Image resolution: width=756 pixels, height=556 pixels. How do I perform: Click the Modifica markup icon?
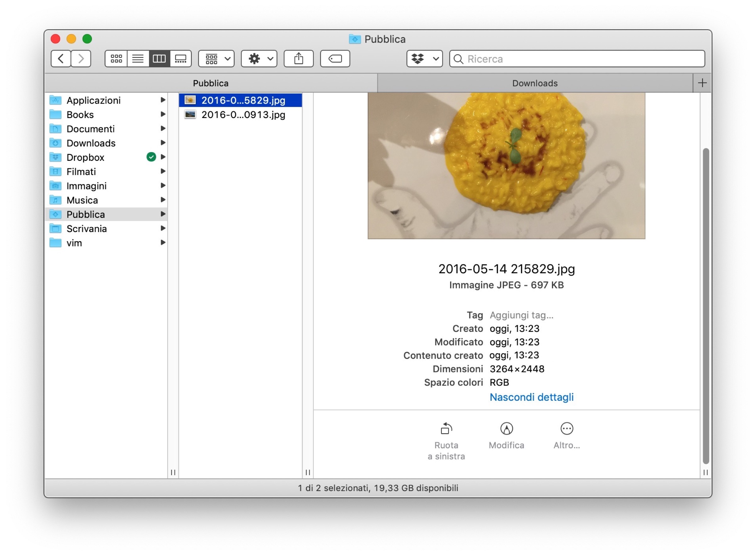click(507, 429)
